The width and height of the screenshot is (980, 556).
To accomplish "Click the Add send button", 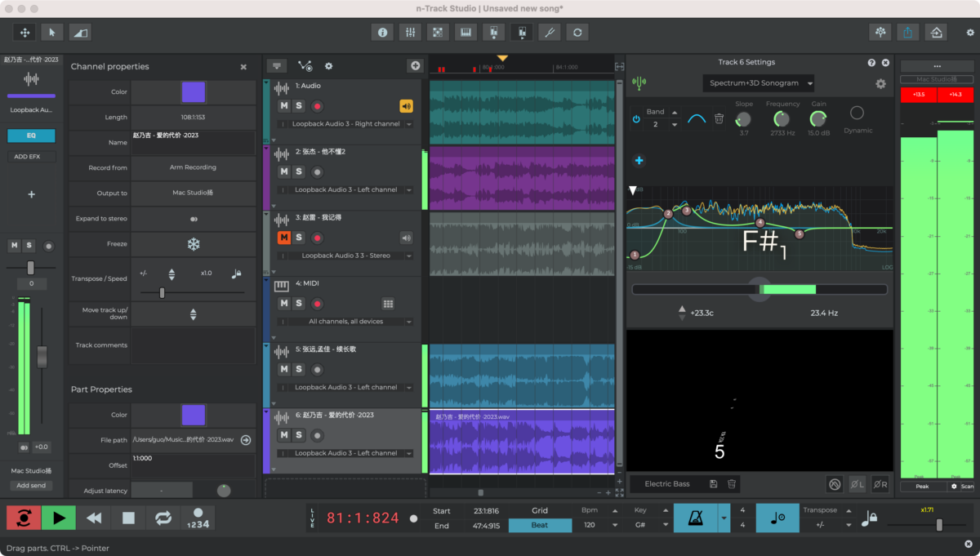I will coord(32,486).
